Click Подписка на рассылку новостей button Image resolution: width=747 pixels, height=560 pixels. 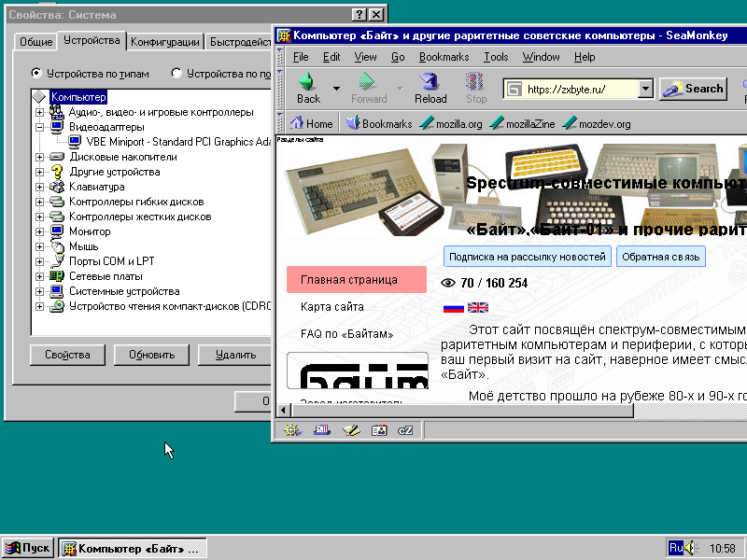click(x=528, y=257)
